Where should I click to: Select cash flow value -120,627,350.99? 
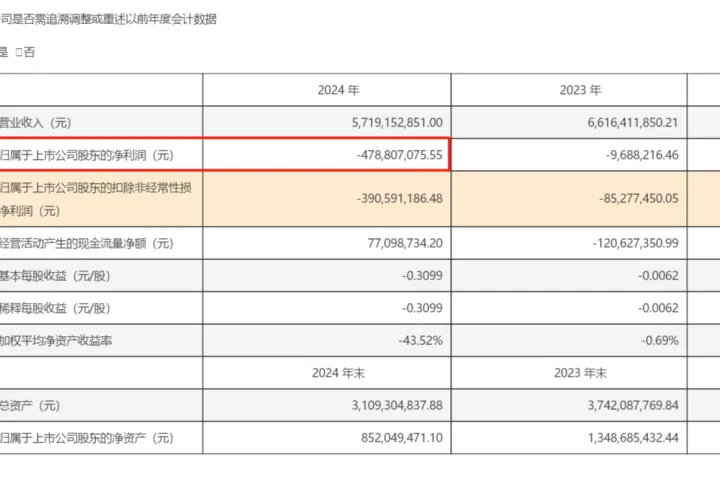point(636,243)
